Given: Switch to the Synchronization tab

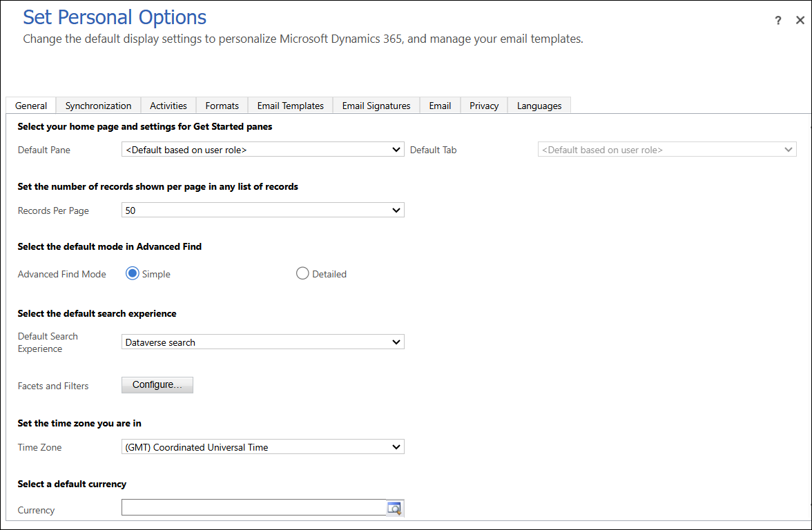Looking at the screenshot, I should pos(98,106).
